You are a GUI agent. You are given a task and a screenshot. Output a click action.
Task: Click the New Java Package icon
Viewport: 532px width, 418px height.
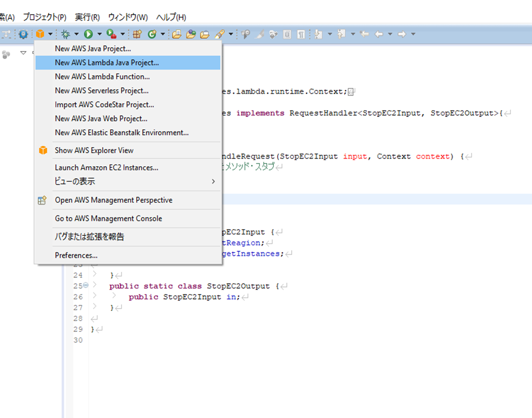(x=137, y=34)
